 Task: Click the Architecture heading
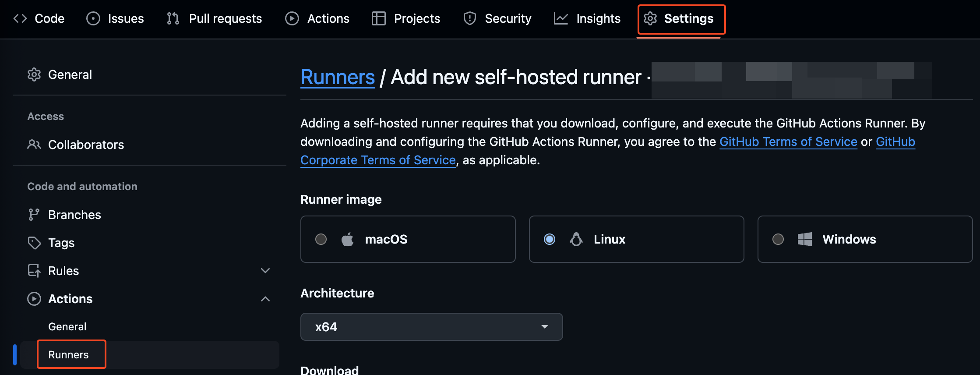pyautogui.click(x=337, y=293)
